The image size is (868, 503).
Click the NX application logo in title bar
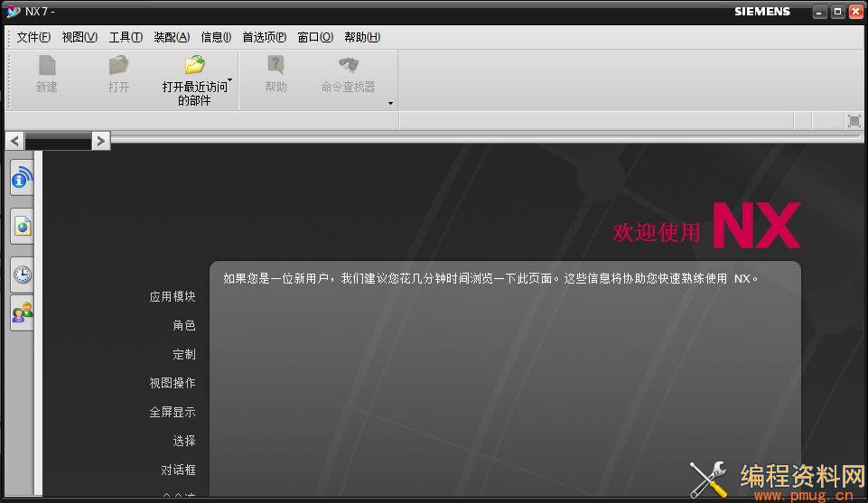(12, 11)
